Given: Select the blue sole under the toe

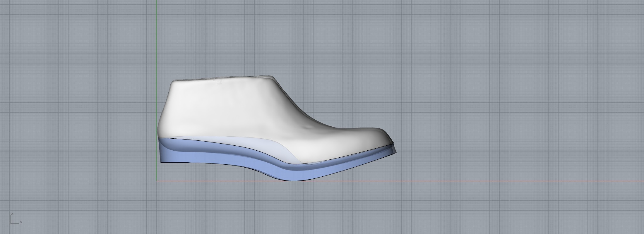Looking at the screenshot, I should 366,159.
